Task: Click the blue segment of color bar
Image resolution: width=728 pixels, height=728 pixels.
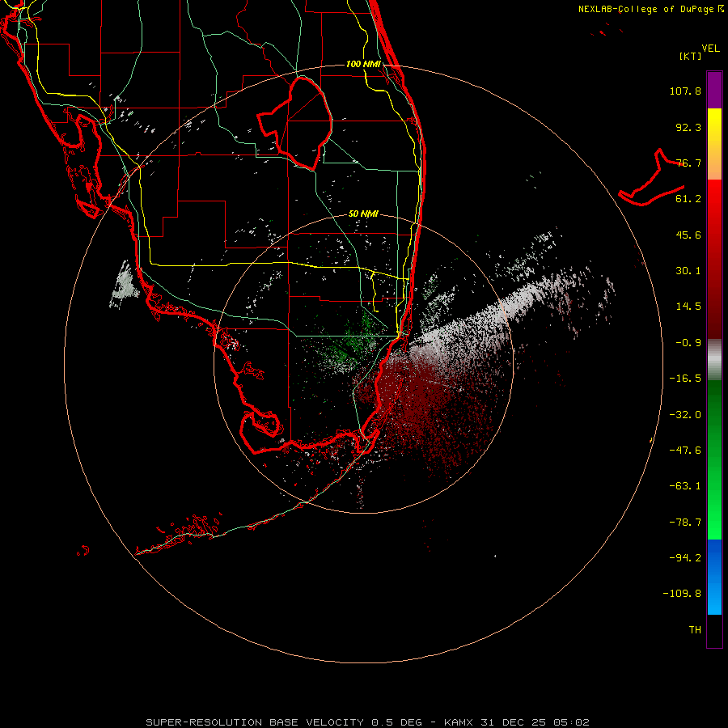Action: 714,577
